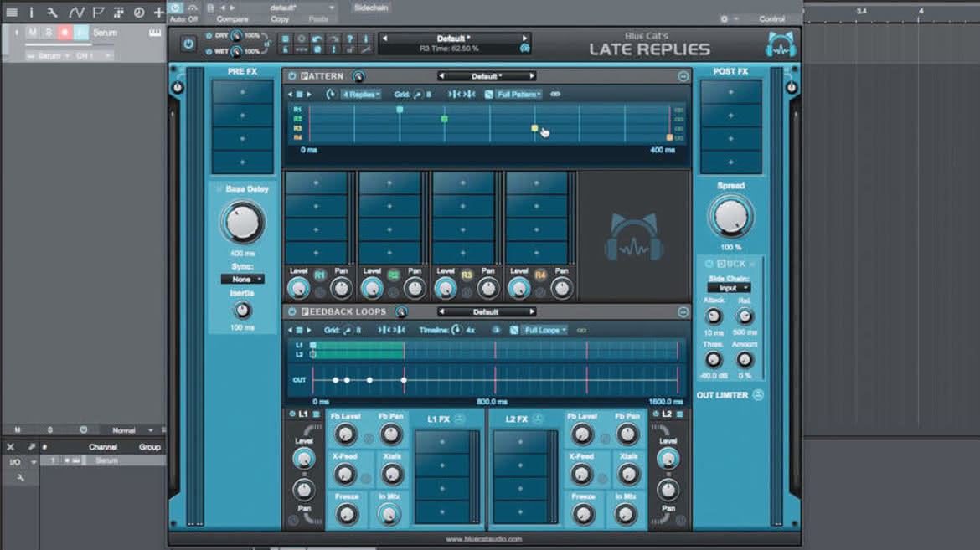Click the add track plus icon
The image size is (980, 550).
[x=159, y=12]
